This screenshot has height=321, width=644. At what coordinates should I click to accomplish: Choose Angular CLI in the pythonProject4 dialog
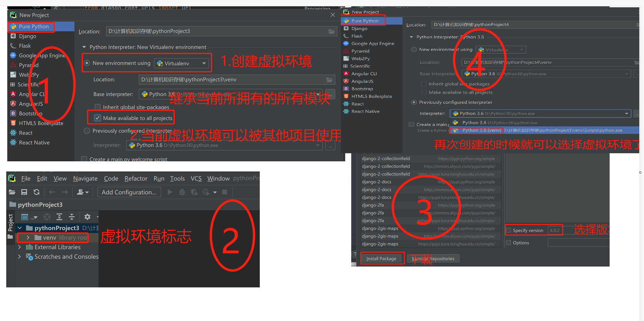pos(364,74)
